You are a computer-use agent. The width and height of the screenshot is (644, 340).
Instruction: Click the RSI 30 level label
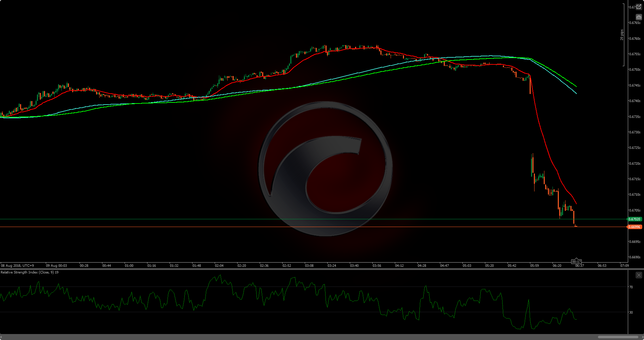631,313
